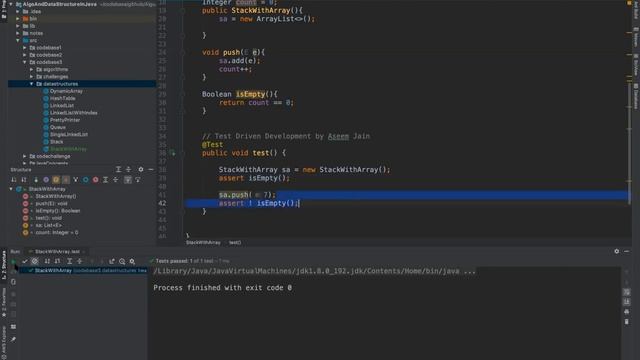Collapse the src folder

pos(18,40)
